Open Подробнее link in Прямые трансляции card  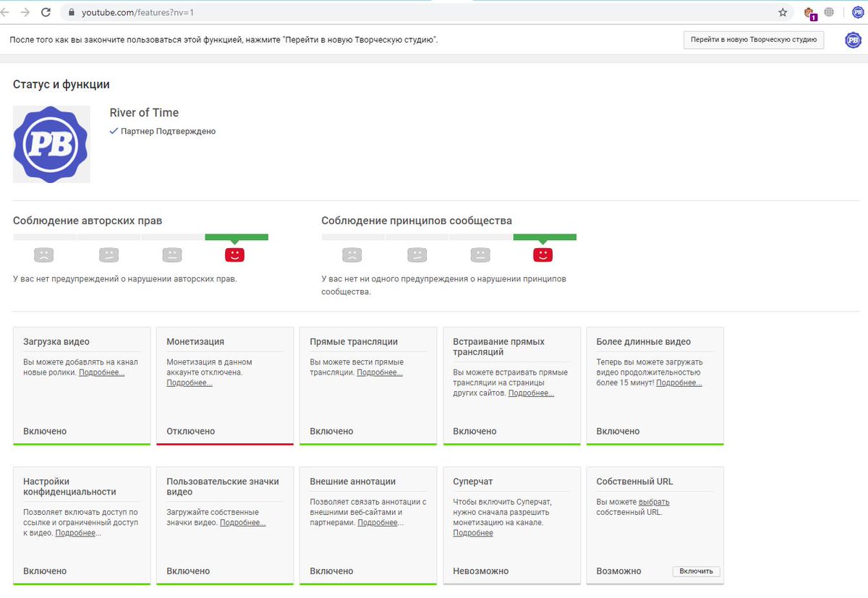[x=380, y=372]
